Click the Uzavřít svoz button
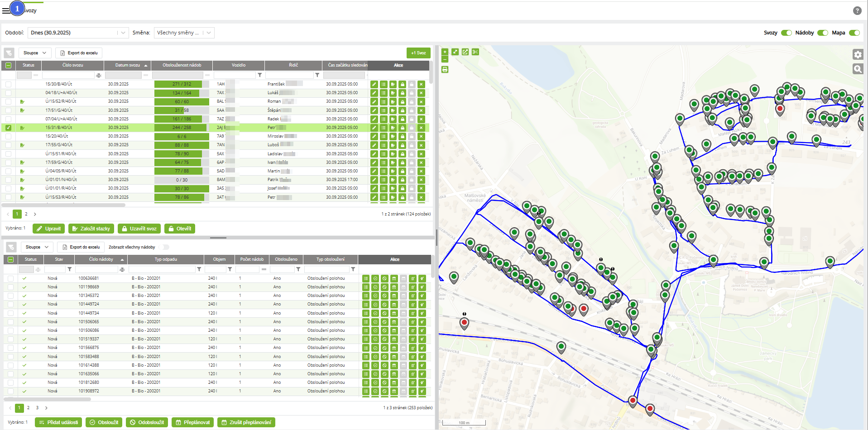The height and width of the screenshot is (430, 868). point(139,229)
